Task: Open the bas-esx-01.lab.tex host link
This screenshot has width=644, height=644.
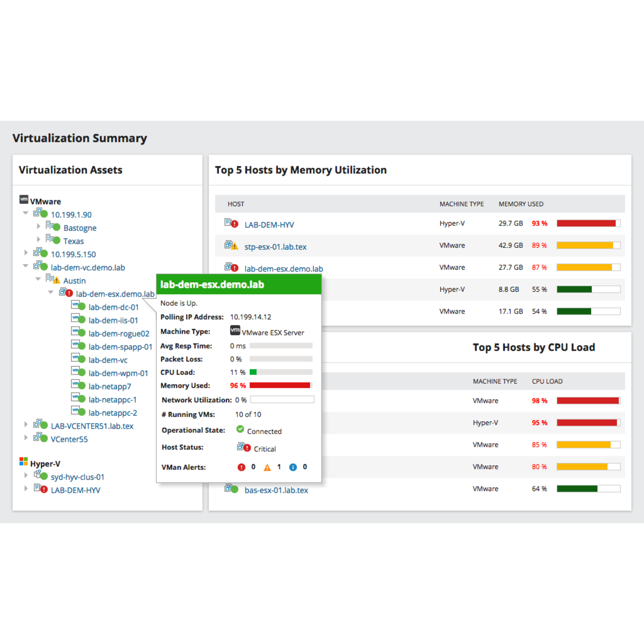Action: [276, 490]
